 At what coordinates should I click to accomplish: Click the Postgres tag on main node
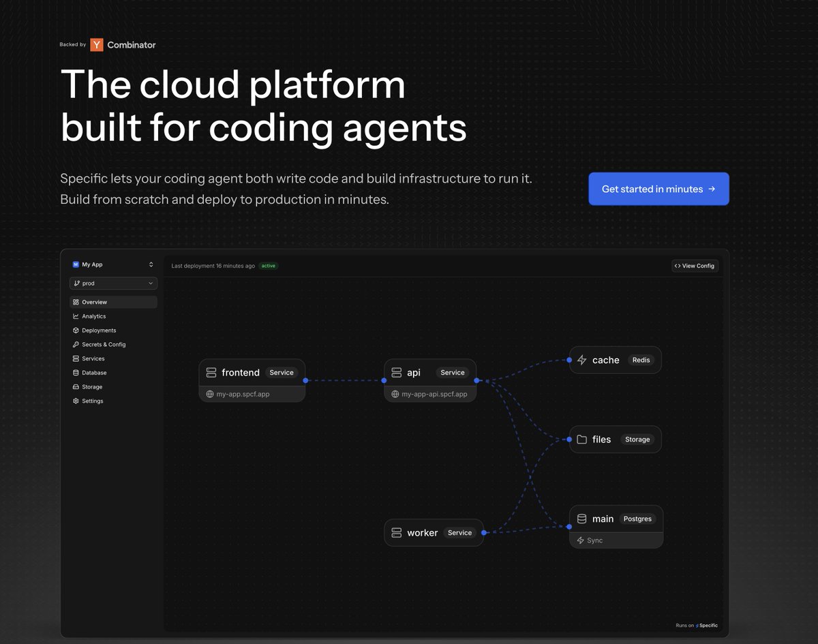point(637,519)
